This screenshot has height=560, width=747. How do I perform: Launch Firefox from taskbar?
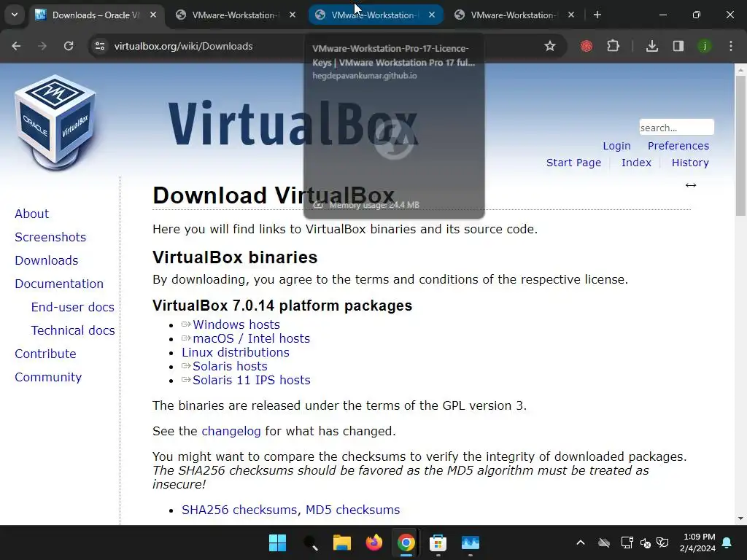coord(374,542)
